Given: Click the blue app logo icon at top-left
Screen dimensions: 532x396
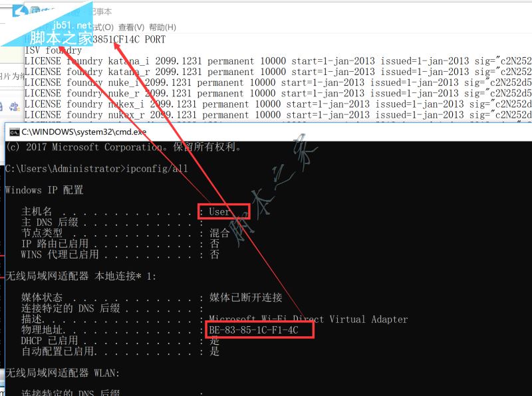Looking at the screenshot, I should pyautogui.click(x=21, y=10).
